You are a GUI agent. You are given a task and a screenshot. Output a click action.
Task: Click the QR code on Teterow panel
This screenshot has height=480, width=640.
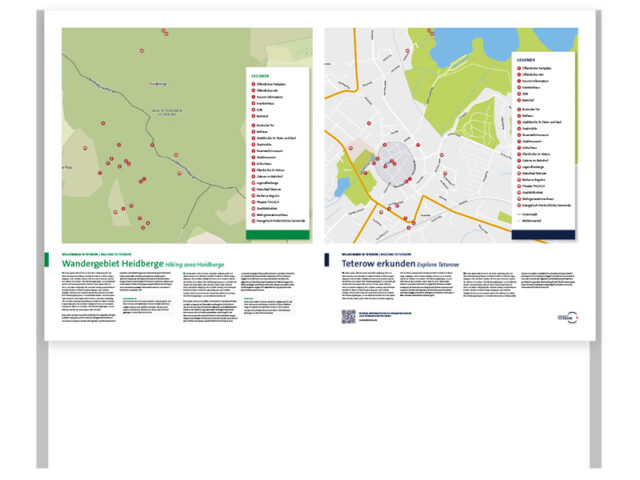[x=348, y=317]
